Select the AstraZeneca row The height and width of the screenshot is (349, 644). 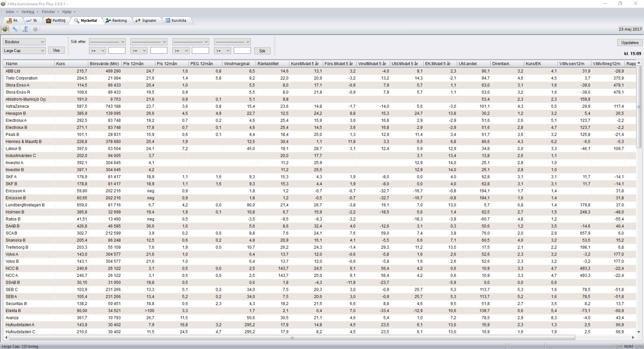(x=320, y=107)
